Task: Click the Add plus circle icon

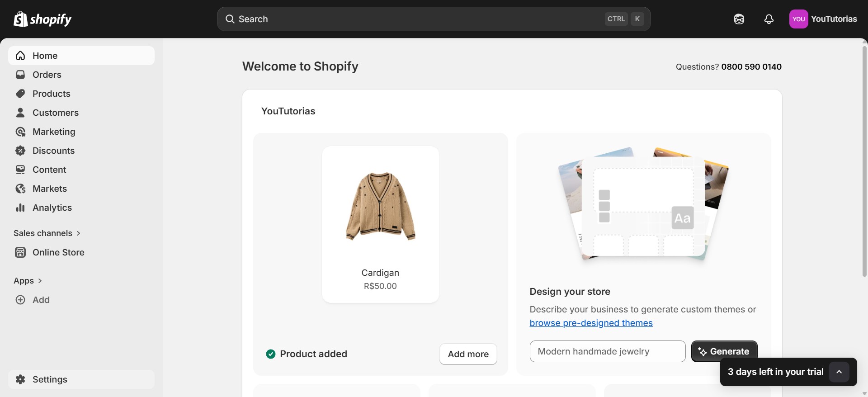Action: 20,300
